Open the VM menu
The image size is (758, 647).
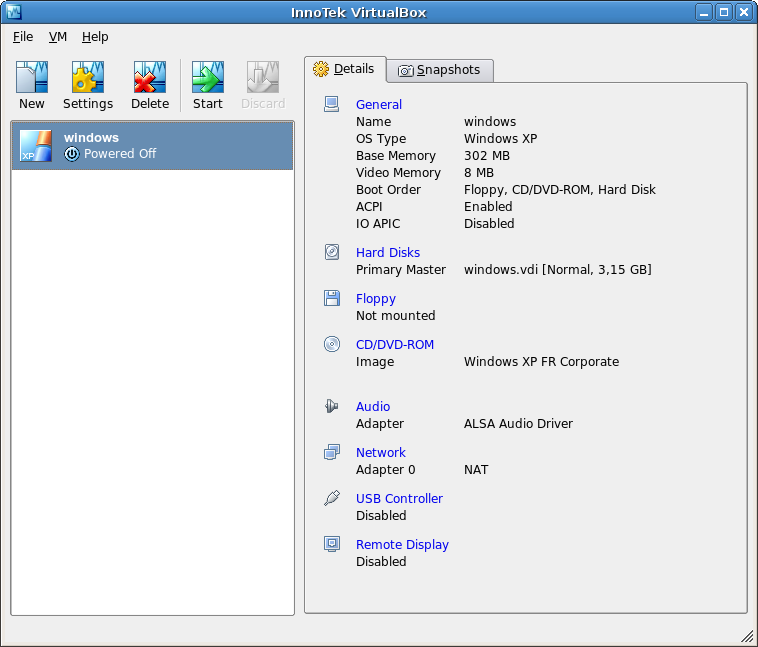(58, 37)
